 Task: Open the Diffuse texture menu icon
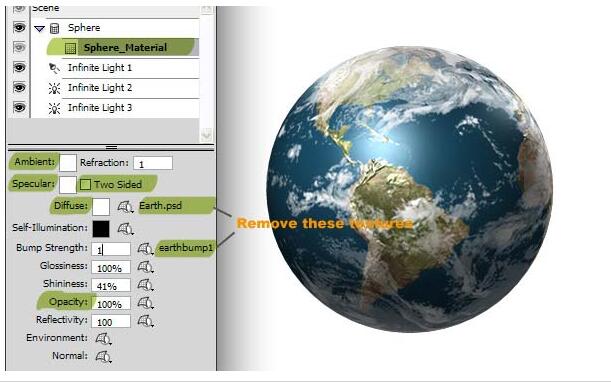pos(125,207)
